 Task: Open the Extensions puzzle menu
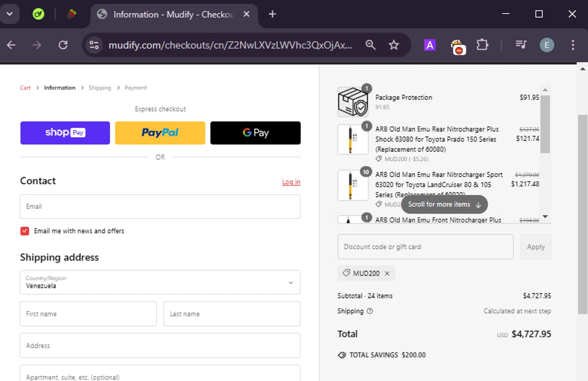482,45
